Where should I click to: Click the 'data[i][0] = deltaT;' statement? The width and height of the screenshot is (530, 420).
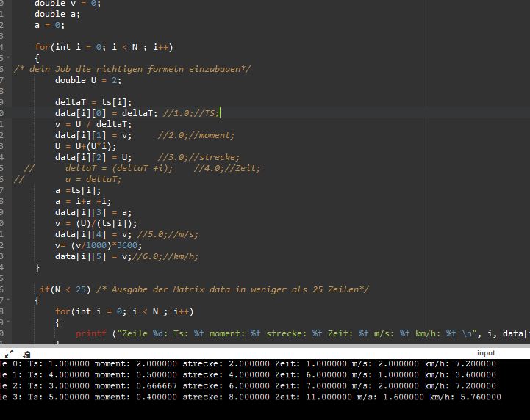107,113
